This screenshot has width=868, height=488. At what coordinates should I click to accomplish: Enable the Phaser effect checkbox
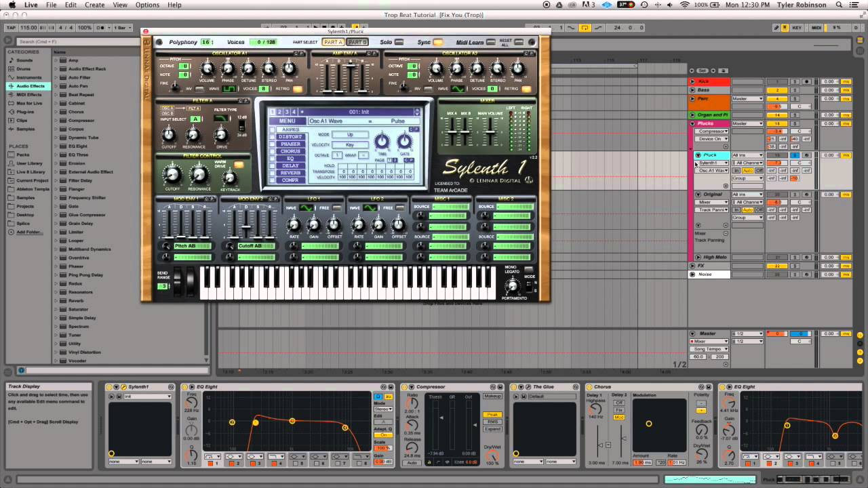point(273,144)
